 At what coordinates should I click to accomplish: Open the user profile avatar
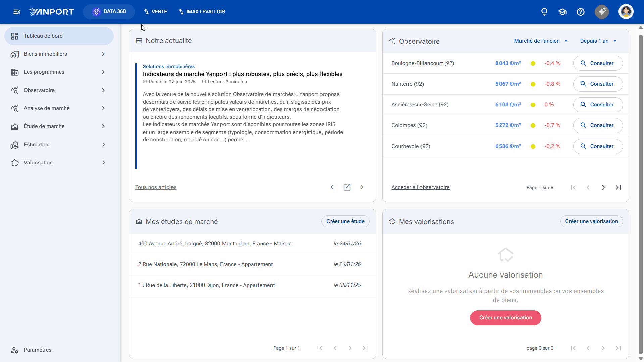click(626, 12)
